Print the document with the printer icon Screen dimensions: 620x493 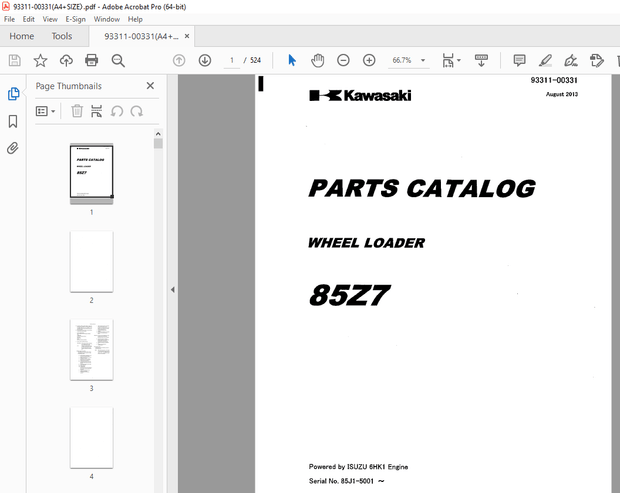(x=91, y=60)
